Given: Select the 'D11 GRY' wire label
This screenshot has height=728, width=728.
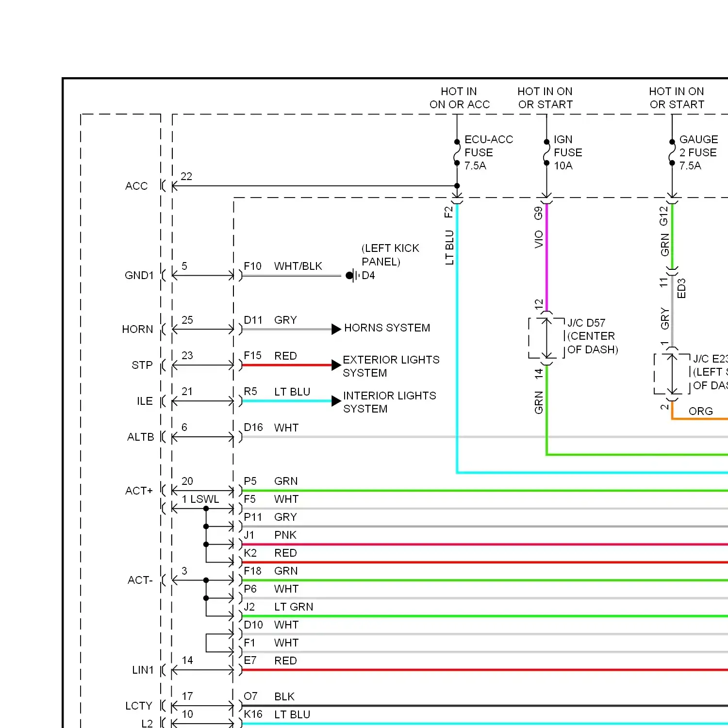Looking at the screenshot, I should [270, 320].
